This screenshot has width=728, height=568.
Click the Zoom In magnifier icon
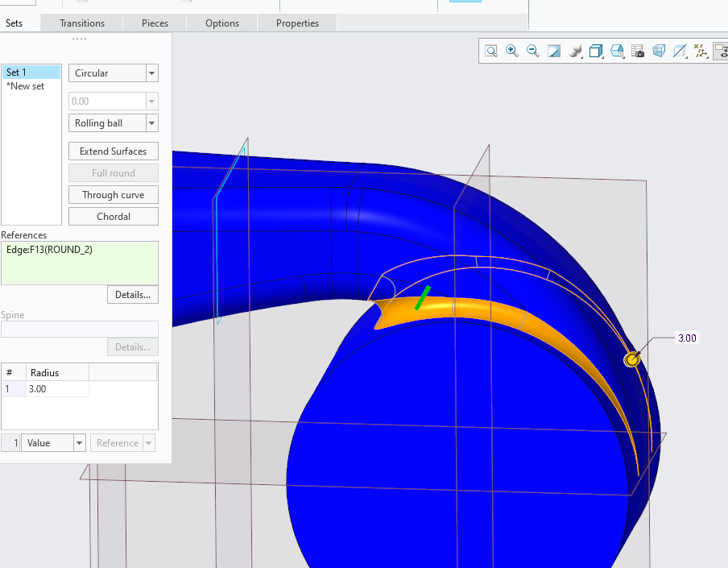coord(512,50)
